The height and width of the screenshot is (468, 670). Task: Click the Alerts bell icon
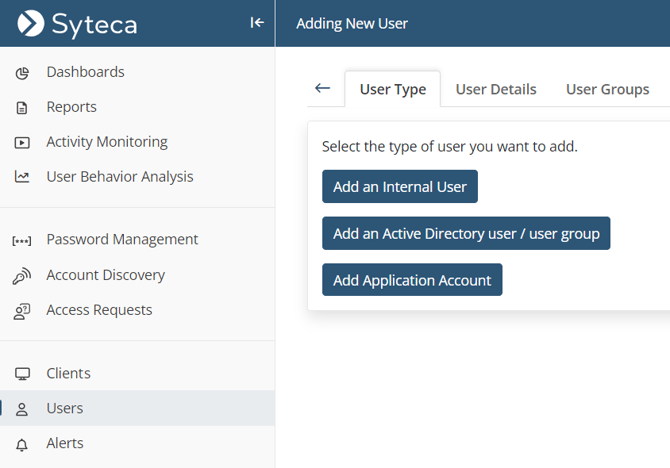pyautogui.click(x=22, y=444)
